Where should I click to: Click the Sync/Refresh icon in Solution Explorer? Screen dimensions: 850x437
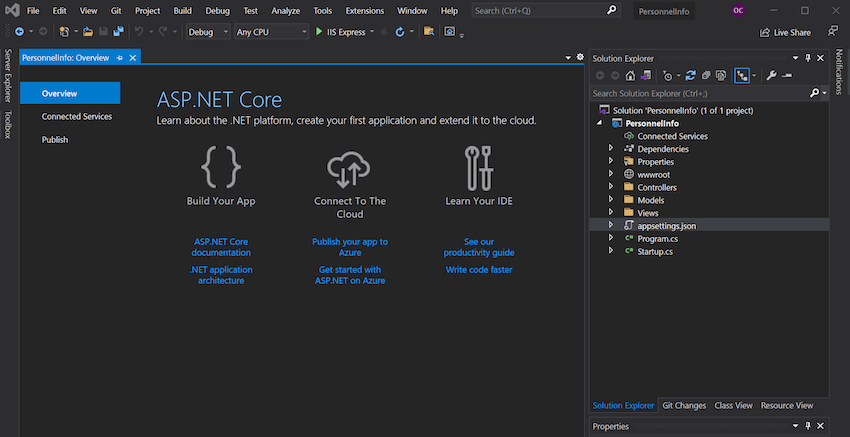[690, 76]
